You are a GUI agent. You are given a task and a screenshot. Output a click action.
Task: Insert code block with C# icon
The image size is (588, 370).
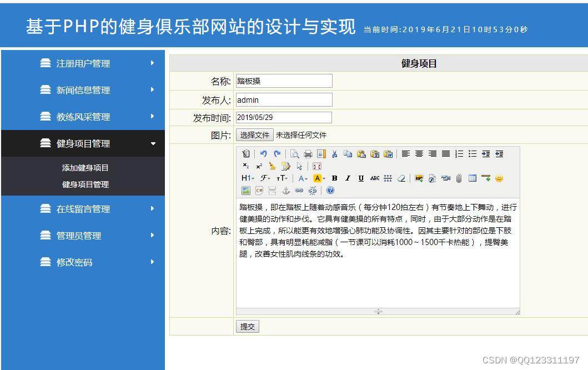(259, 190)
